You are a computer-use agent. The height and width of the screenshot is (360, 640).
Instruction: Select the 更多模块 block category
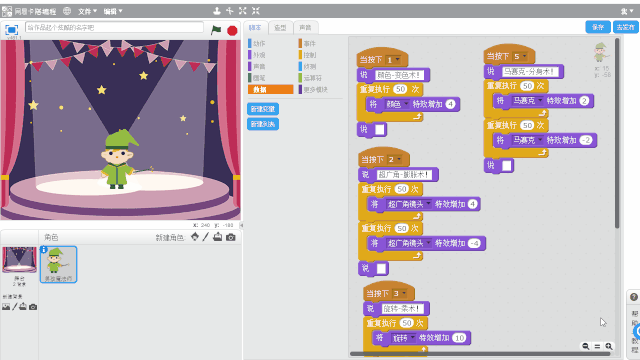315,89
